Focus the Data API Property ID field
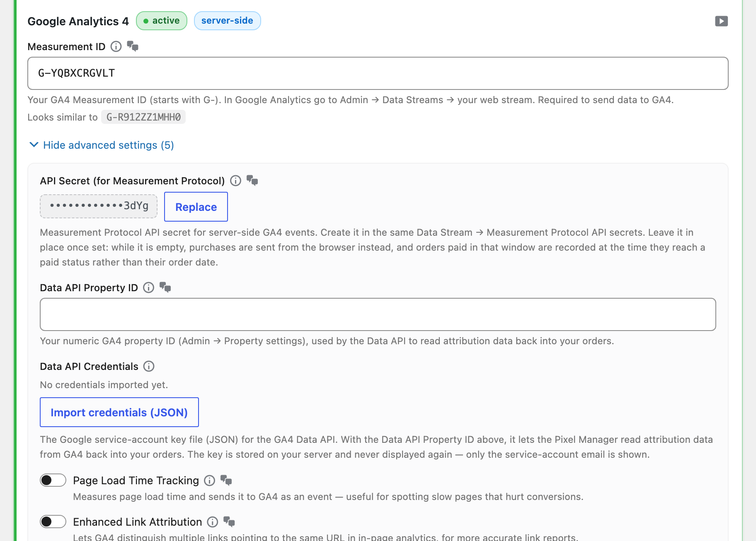756x541 pixels. click(x=378, y=314)
